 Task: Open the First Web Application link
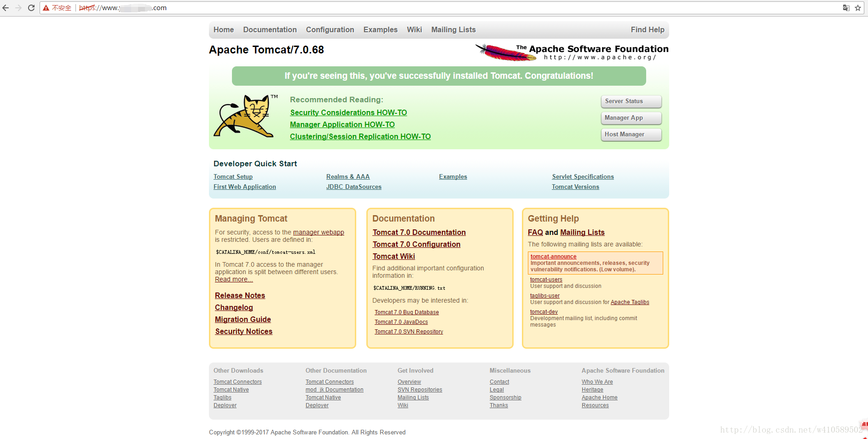tap(245, 187)
